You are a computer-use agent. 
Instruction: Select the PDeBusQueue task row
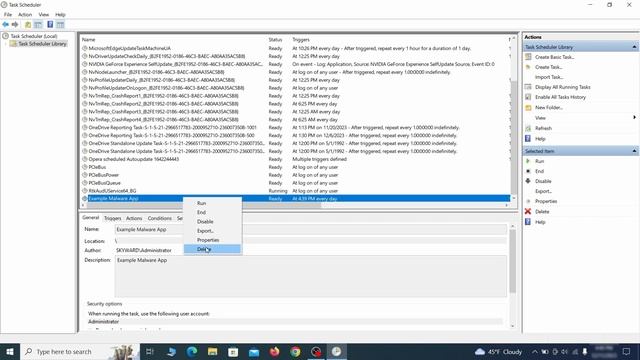pyautogui.click(x=296, y=183)
